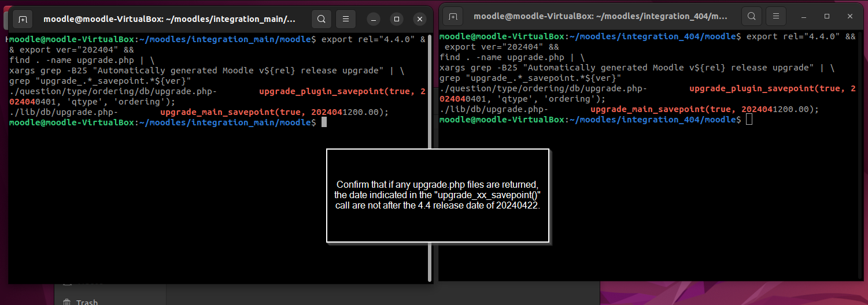
Task: Click the integration_404 terminal title text
Action: click(x=601, y=16)
